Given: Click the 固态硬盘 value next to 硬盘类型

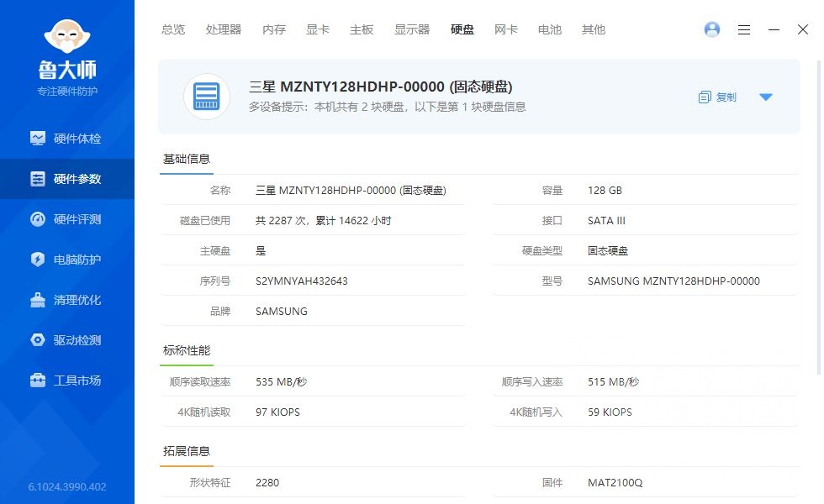Looking at the screenshot, I should pyautogui.click(x=608, y=251).
